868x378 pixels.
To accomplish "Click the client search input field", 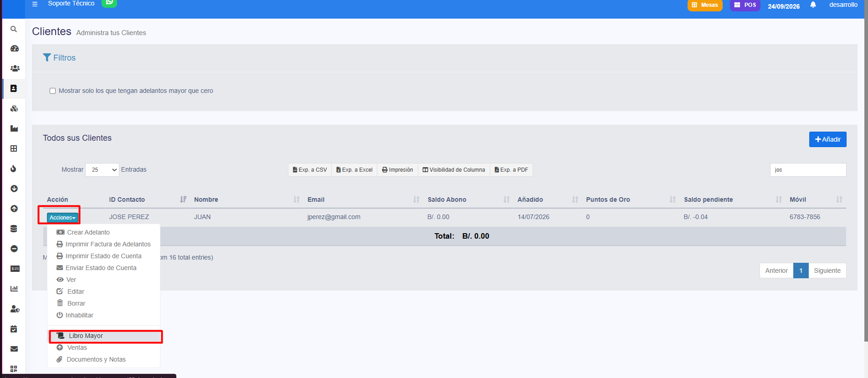I will pos(808,170).
